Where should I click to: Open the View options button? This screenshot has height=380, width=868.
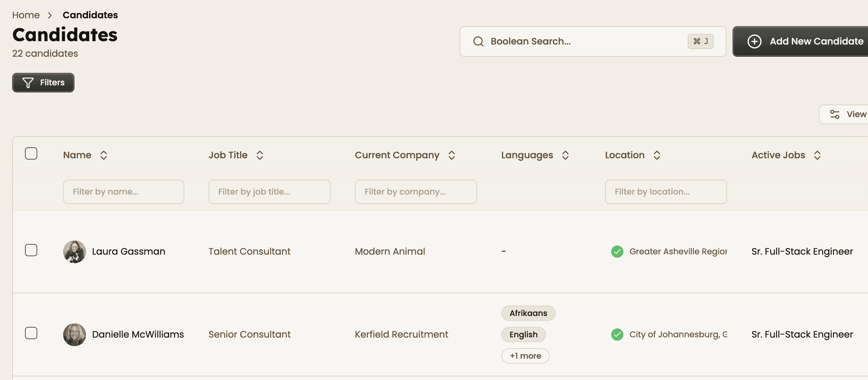click(844, 114)
